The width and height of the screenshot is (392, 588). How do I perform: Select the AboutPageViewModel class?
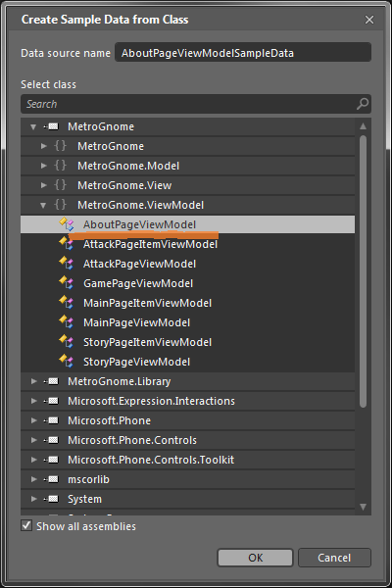pyautogui.click(x=187, y=224)
